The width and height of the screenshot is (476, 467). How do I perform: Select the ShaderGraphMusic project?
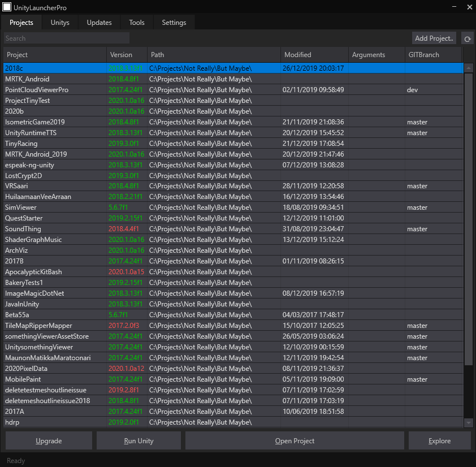click(x=233, y=240)
